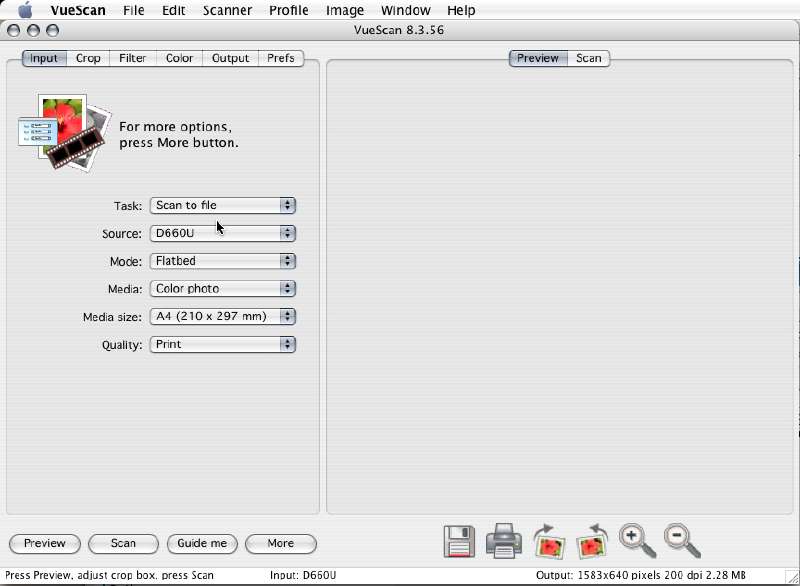Click the VueScan 8.3.56 window title
800x586 pixels.
(399, 30)
